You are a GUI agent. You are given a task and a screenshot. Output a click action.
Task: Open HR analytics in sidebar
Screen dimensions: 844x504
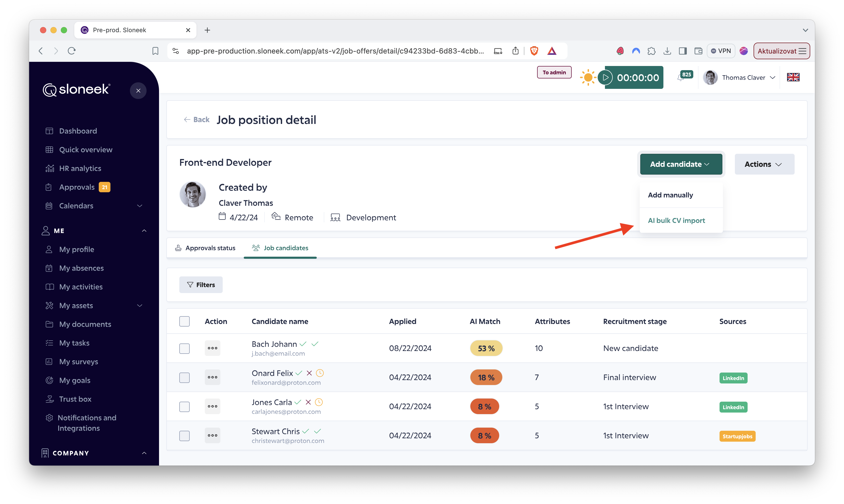point(80,168)
